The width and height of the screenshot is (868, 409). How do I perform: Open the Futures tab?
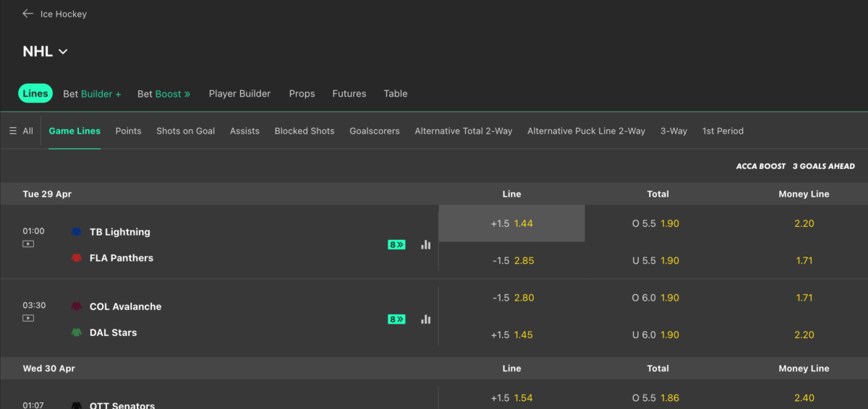tap(349, 94)
